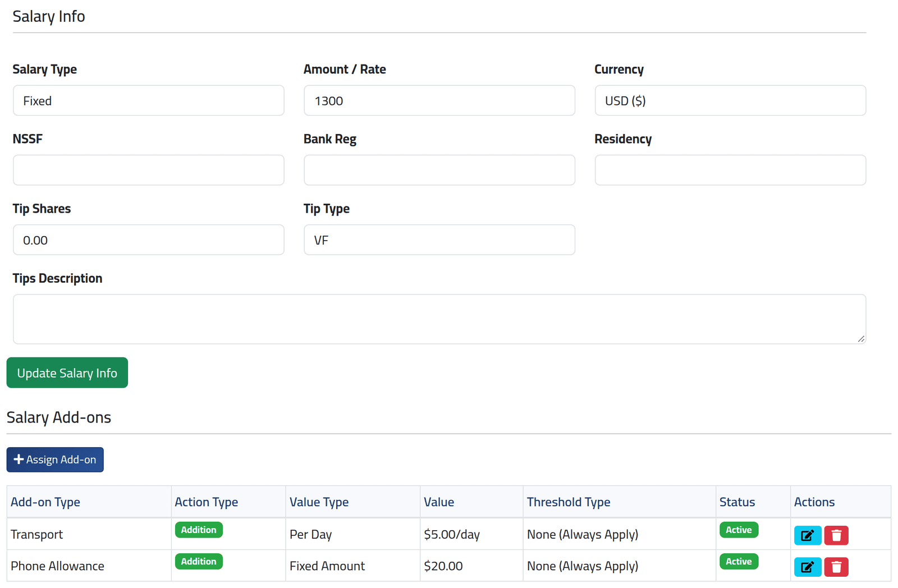Image resolution: width=898 pixels, height=588 pixels.
Task: Click the Salary Add-ons section heading
Action: 59,417
